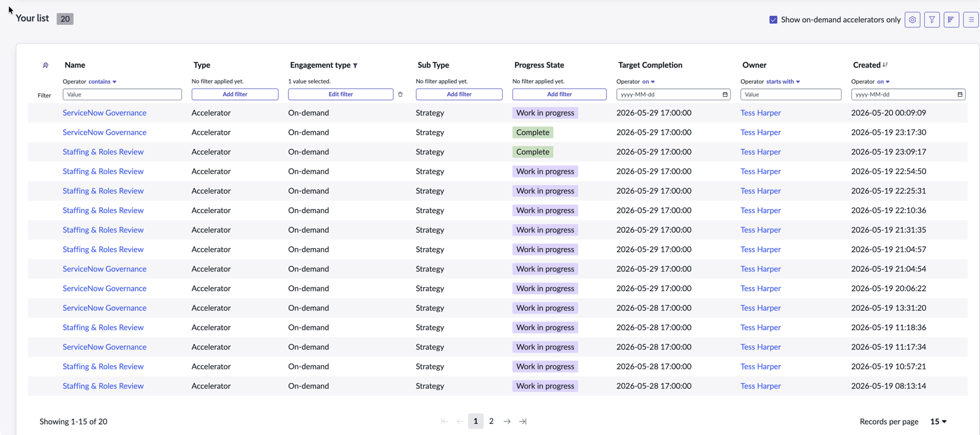The height and width of the screenshot is (435, 980).
Task: Click Edit filter under Engagement type
Action: 341,94
